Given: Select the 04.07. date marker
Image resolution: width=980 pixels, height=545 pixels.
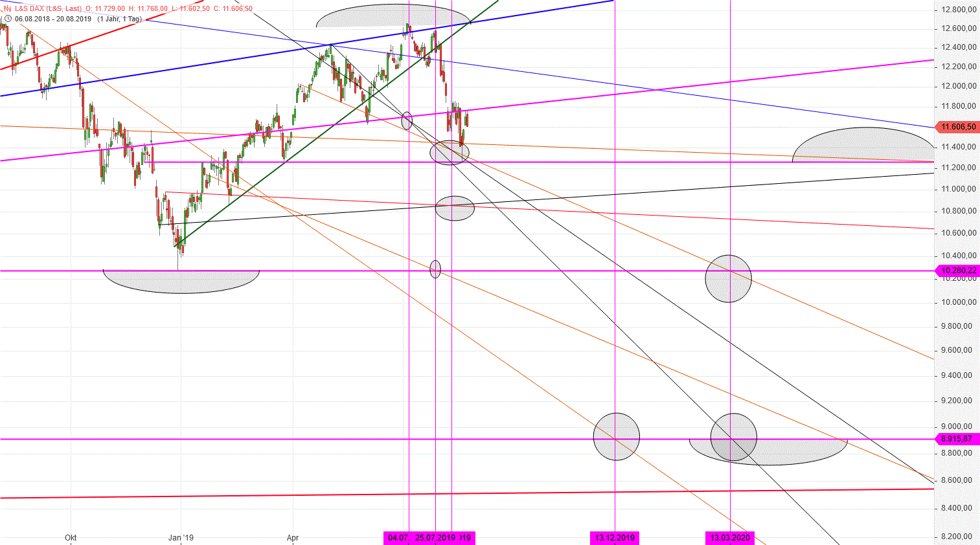Looking at the screenshot, I should point(397,538).
